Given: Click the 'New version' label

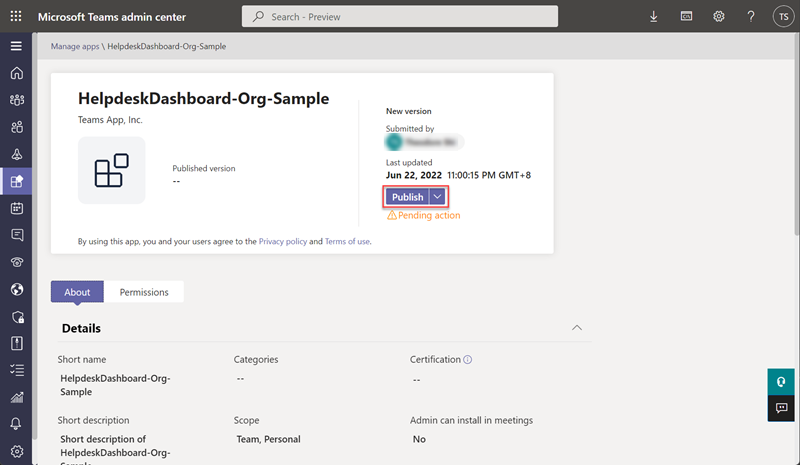Looking at the screenshot, I should 409,111.
